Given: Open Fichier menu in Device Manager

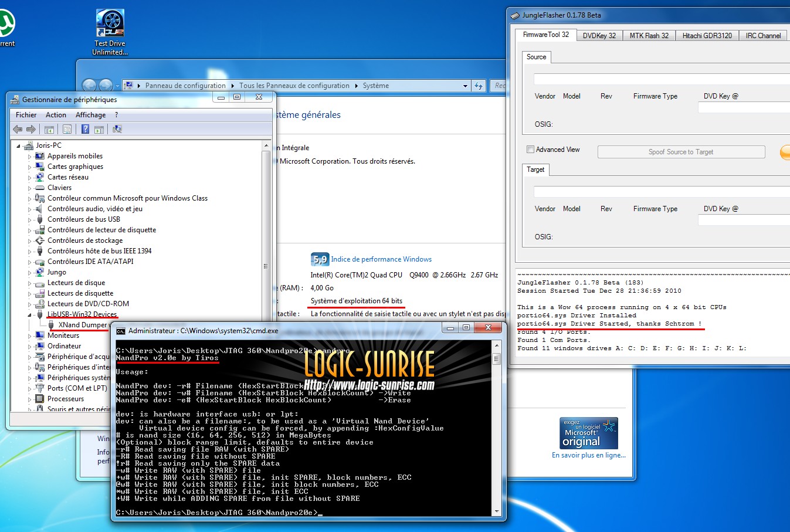Looking at the screenshot, I should coord(26,115).
